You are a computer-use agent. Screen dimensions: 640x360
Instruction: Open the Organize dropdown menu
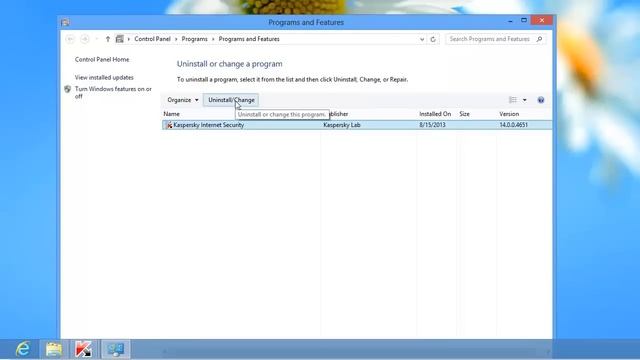(x=183, y=100)
